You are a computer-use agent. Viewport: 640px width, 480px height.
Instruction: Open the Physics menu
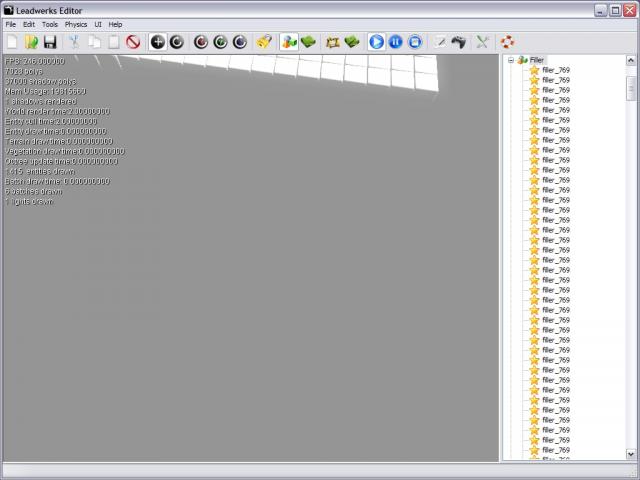(76, 24)
